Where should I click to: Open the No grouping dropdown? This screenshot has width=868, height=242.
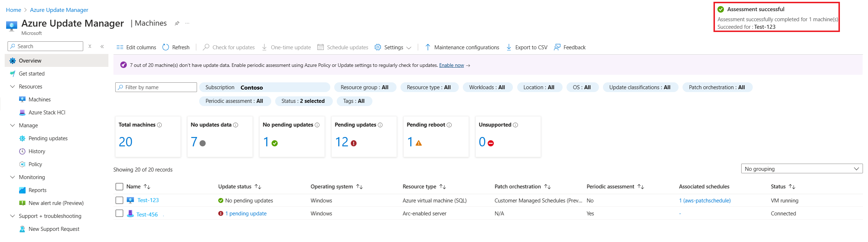tap(802, 169)
